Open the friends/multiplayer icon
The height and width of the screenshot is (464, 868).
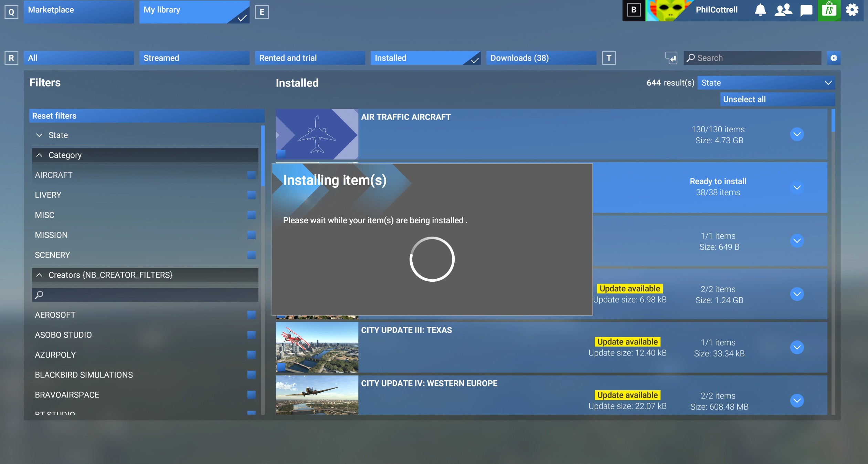[783, 10]
